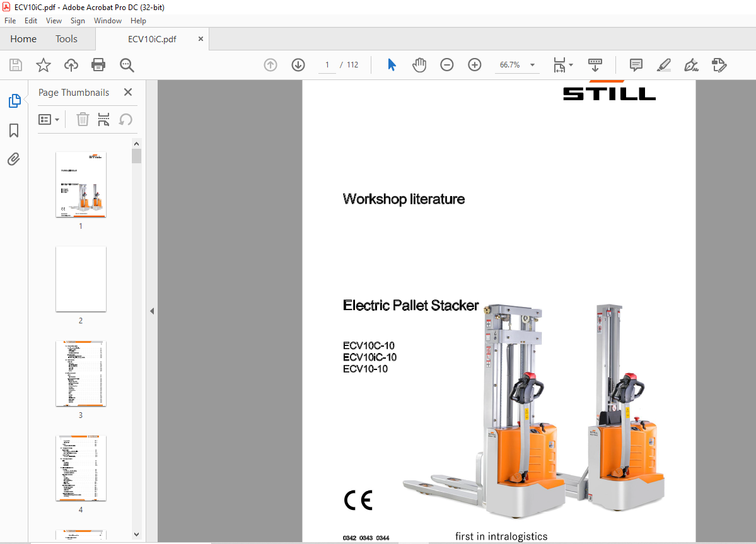Zoom out with minus button
Screen dimensions: 756x544
pyautogui.click(x=447, y=64)
